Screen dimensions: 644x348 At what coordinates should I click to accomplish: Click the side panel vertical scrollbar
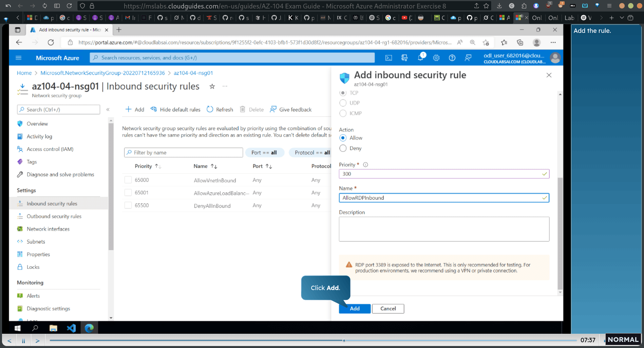(x=560, y=234)
